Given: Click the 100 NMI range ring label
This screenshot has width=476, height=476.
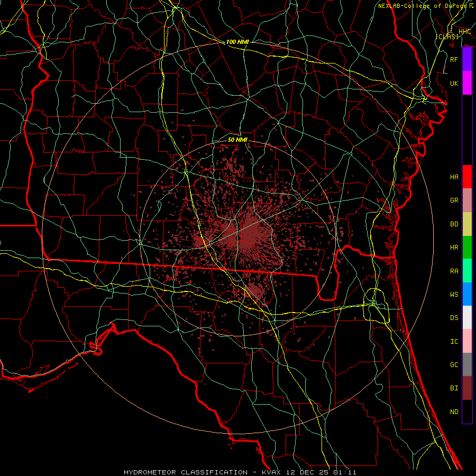Looking at the screenshot, I should 237,42.
